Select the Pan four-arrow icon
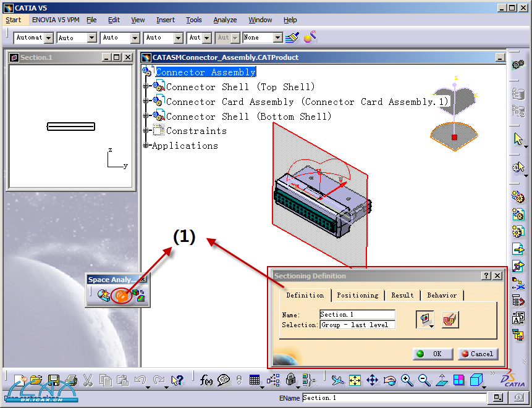Viewport: 532px width, 408px height. 372,380
